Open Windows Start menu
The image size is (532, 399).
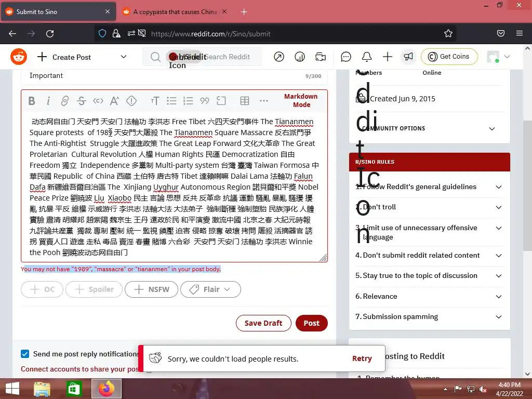click(12, 389)
